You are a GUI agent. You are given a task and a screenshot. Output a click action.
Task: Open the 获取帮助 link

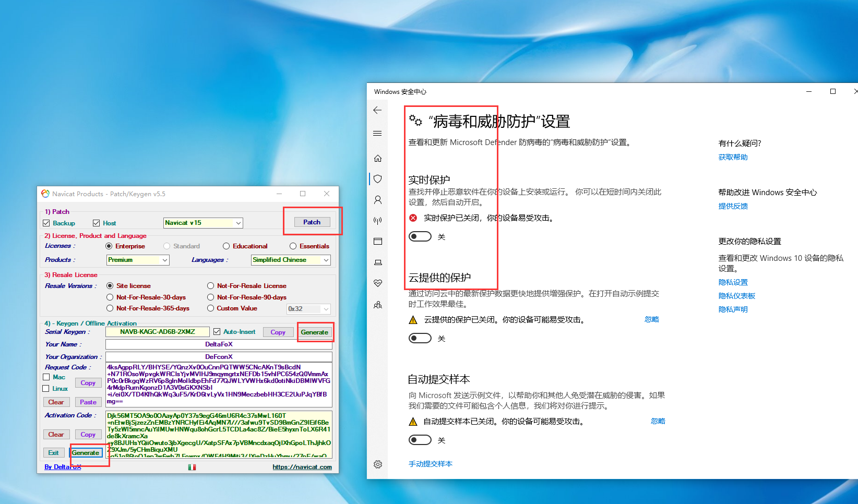click(x=733, y=157)
